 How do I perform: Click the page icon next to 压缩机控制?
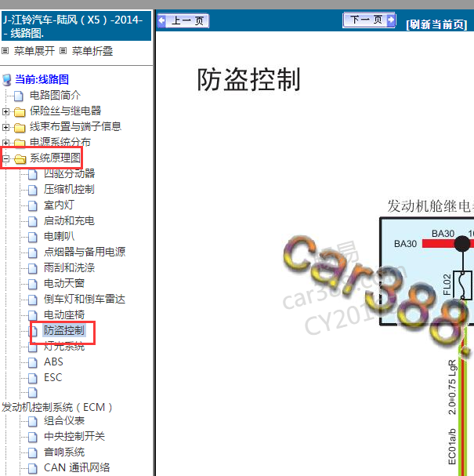click(x=33, y=190)
